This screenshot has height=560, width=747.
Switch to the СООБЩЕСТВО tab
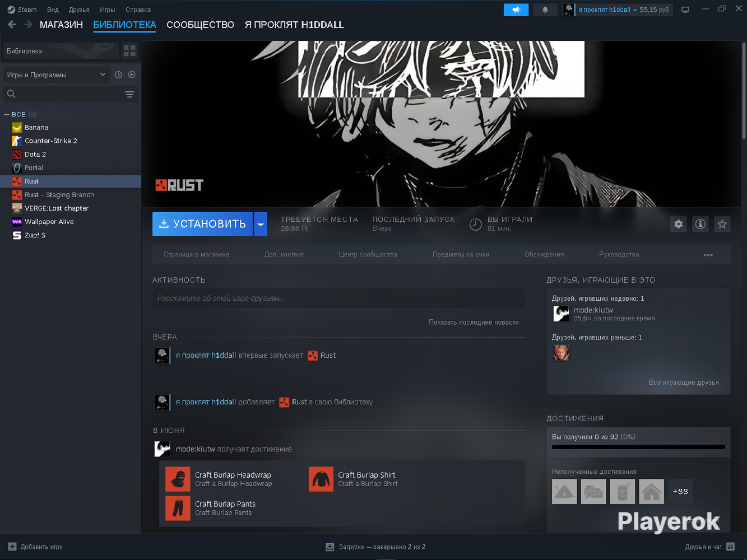point(200,25)
